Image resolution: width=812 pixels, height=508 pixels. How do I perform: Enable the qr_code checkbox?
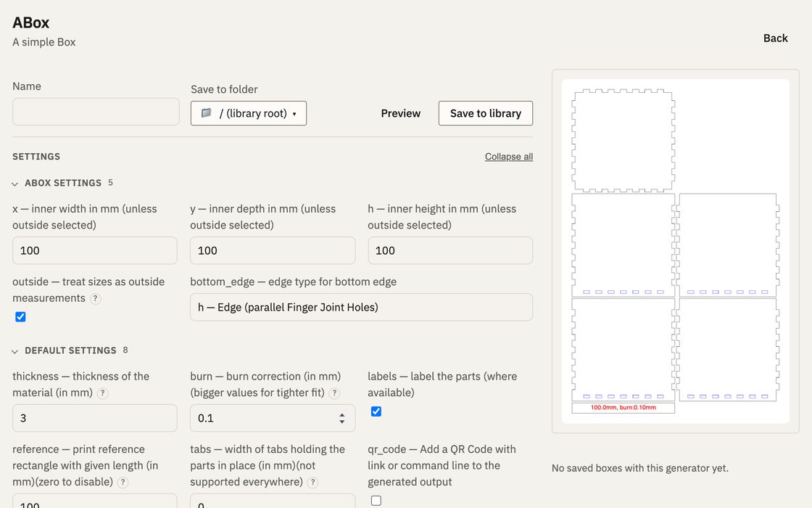pyautogui.click(x=376, y=501)
